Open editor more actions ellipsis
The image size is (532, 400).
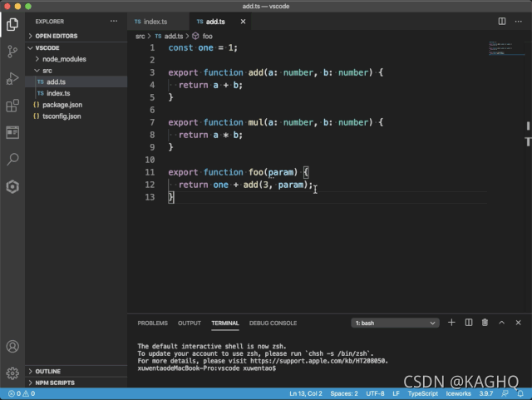click(518, 22)
